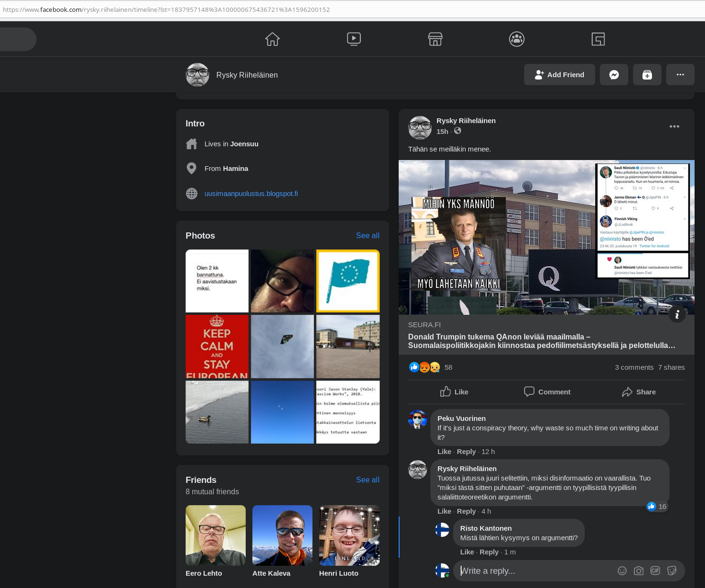Go to Facebook Home icon
The width and height of the screenshot is (705, 588).
click(272, 39)
